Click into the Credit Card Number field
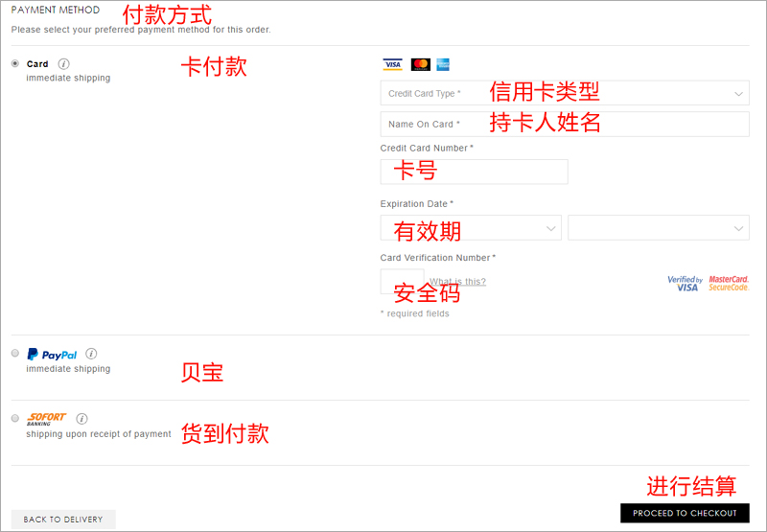 [474, 172]
